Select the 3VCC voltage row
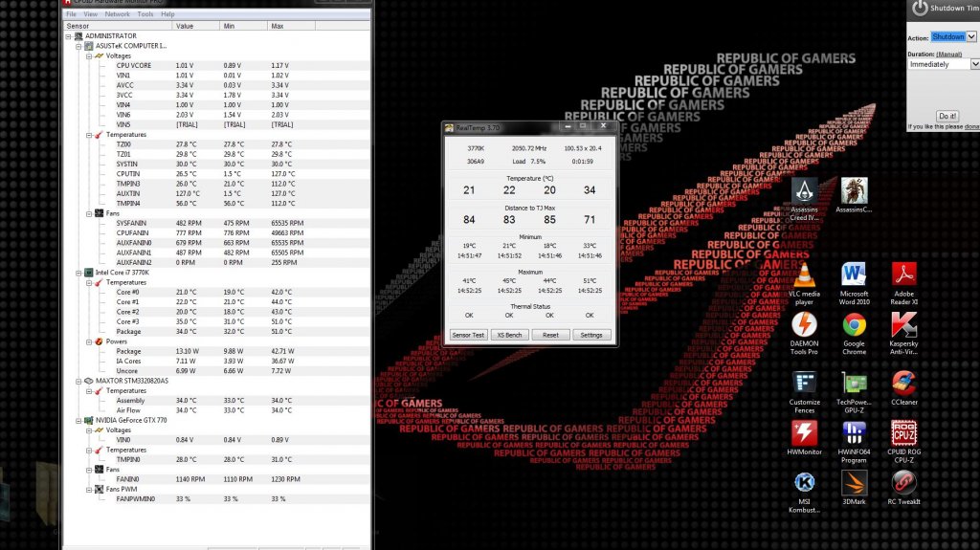 [x=217, y=95]
